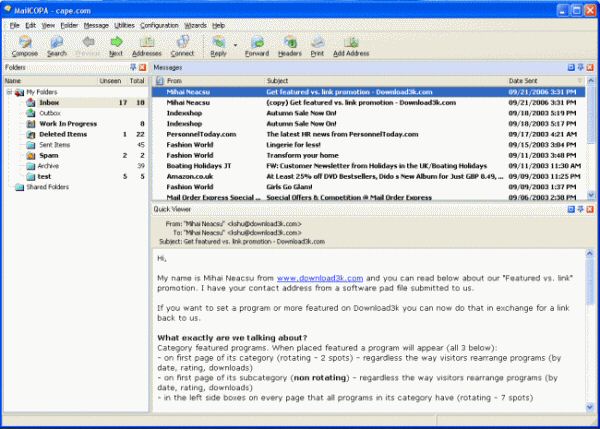Close the Folders panel

(x=142, y=67)
